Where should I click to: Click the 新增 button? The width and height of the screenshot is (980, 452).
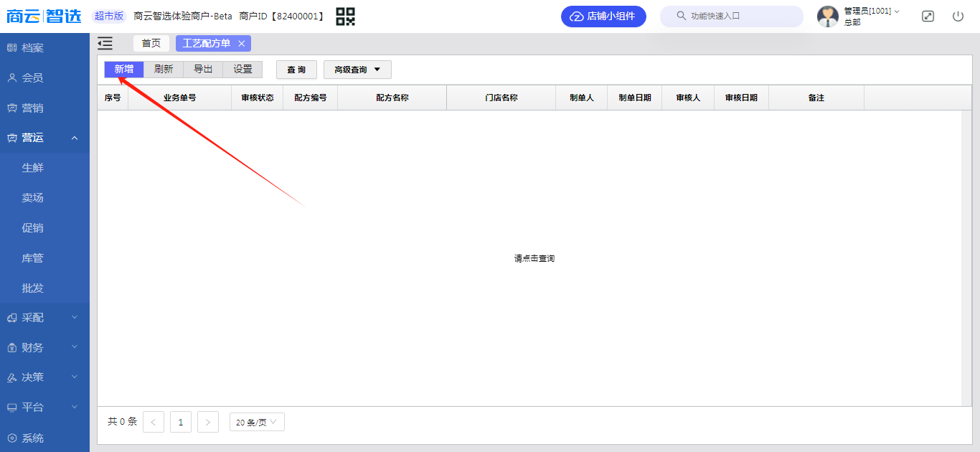(124, 70)
